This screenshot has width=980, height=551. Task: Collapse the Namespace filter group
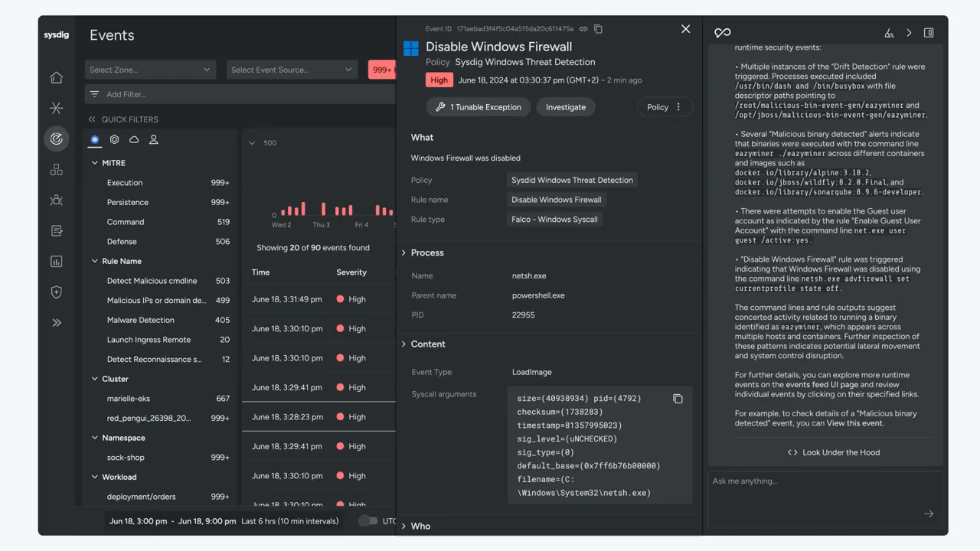(x=95, y=438)
